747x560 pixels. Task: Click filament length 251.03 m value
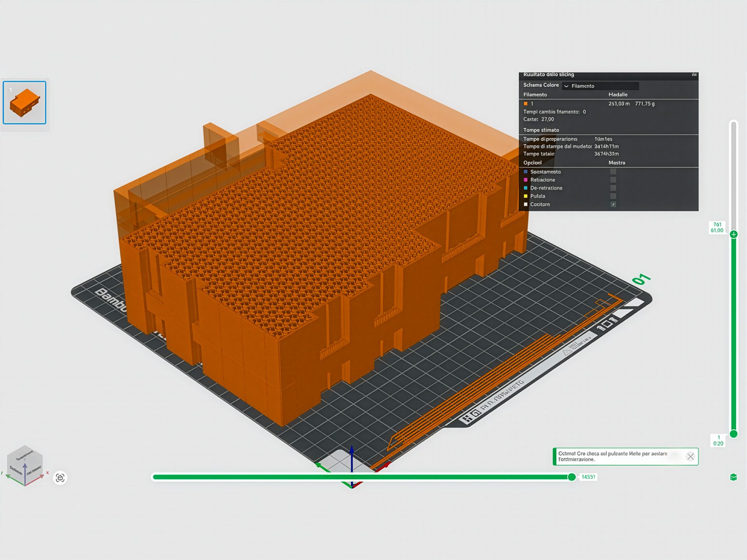point(619,104)
